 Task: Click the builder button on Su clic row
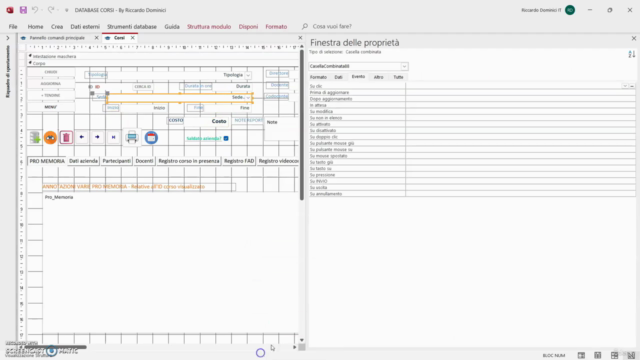632,86
